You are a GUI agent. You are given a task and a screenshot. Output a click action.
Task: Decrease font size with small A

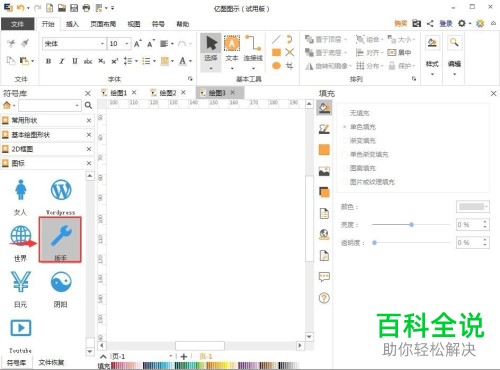pyautogui.click(x=151, y=44)
